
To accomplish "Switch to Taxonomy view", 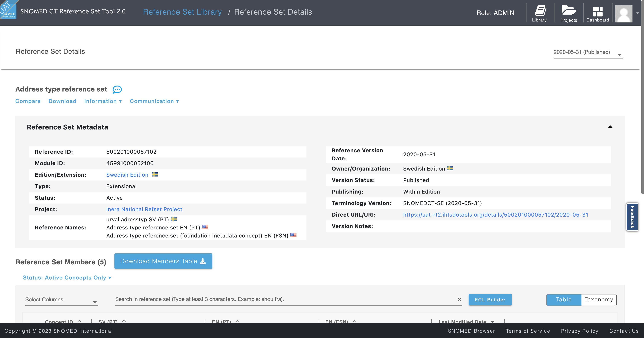I will tap(599, 299).
